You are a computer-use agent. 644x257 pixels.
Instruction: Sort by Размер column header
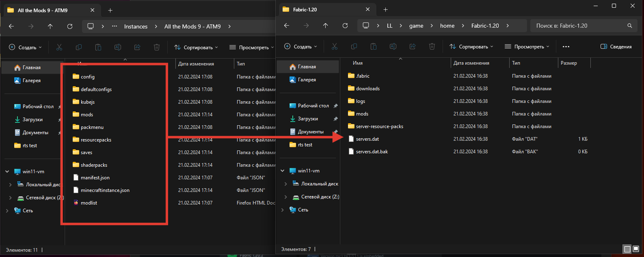pyautogui.click(x=569, y=63)
